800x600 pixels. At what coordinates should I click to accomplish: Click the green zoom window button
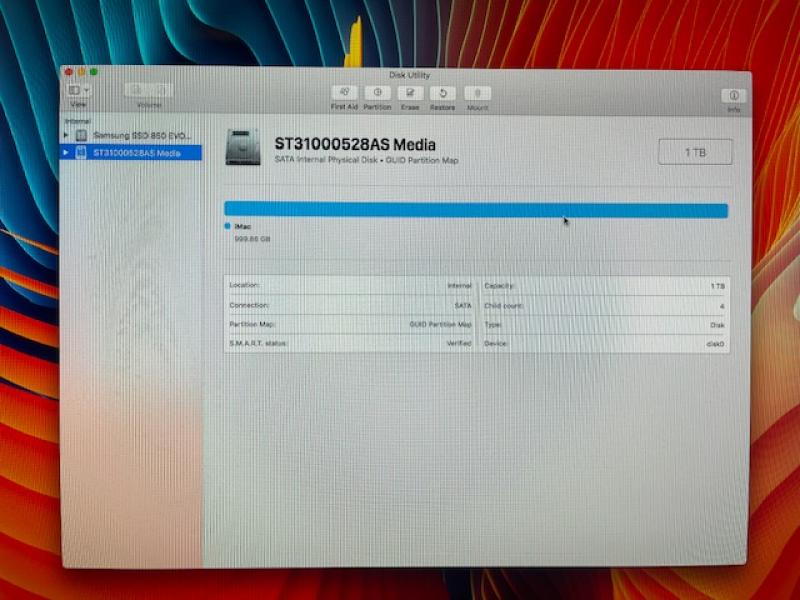pyautogui.click(x=93, y=72)
